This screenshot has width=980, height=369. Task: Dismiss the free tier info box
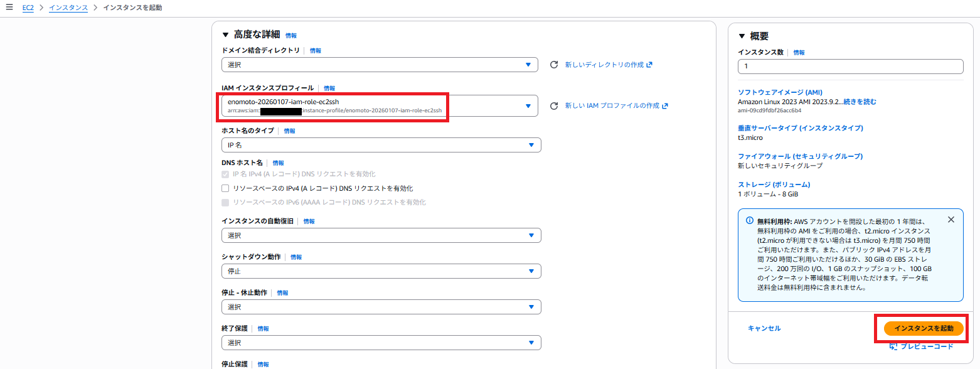(951, 220)
